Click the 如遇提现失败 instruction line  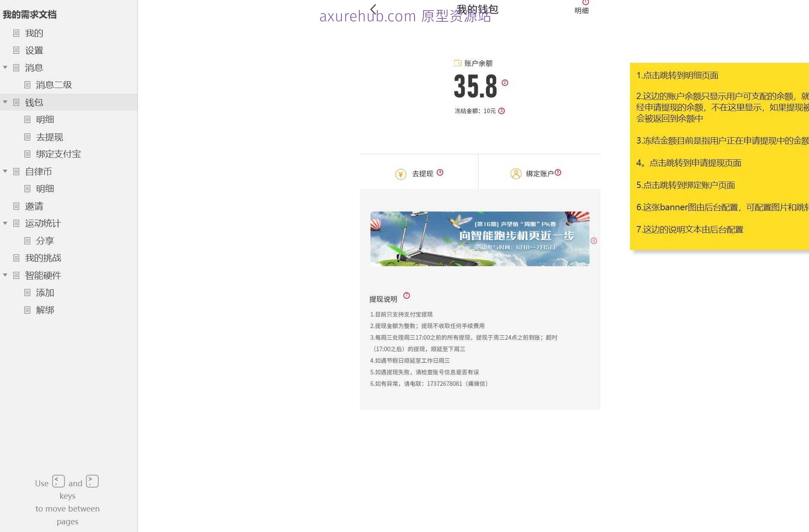(424, 372)
